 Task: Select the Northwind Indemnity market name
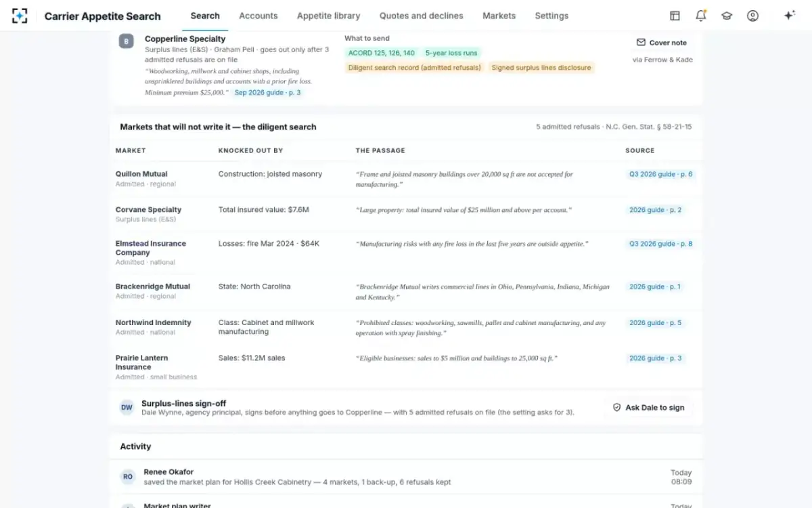coord(154,323)
